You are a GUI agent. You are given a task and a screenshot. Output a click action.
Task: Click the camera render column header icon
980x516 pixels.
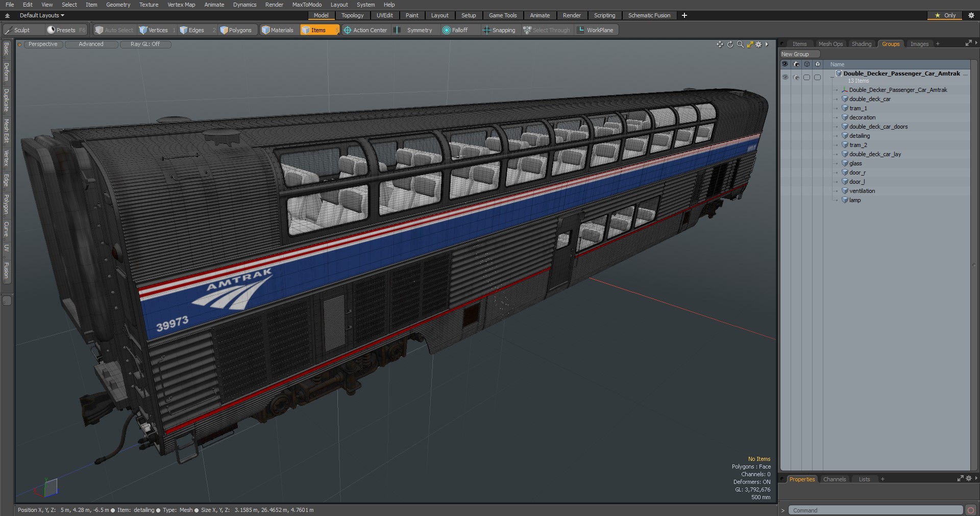point(796,64)
